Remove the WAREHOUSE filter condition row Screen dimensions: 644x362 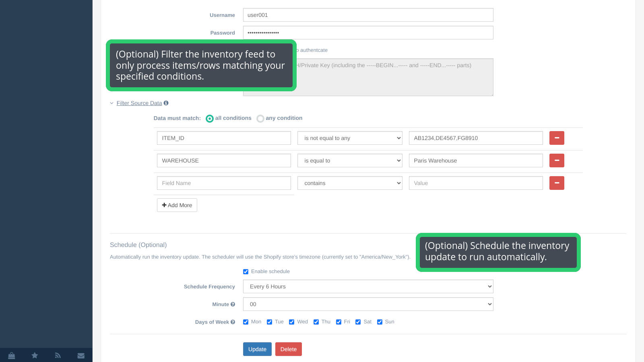557,160
